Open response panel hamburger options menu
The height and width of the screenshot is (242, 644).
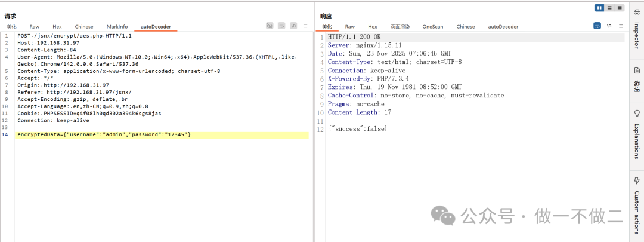(621, 26)
